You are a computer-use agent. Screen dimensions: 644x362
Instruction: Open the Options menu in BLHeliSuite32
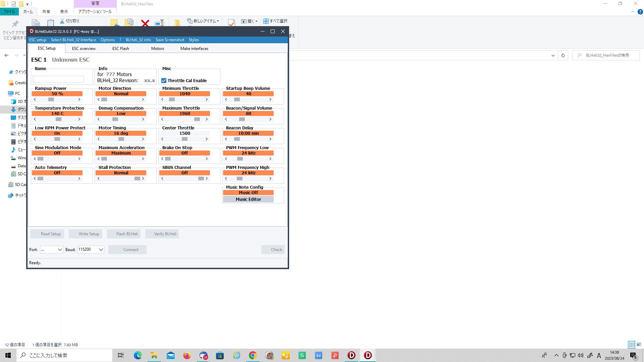pyautogui.click(x=108, y=40)
